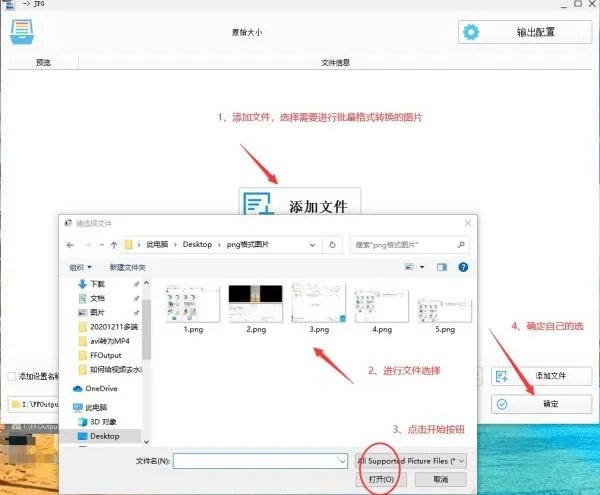Open the 组织 menu
The width and height of the screenshot is (600, 495).
[x=80, y=267]
